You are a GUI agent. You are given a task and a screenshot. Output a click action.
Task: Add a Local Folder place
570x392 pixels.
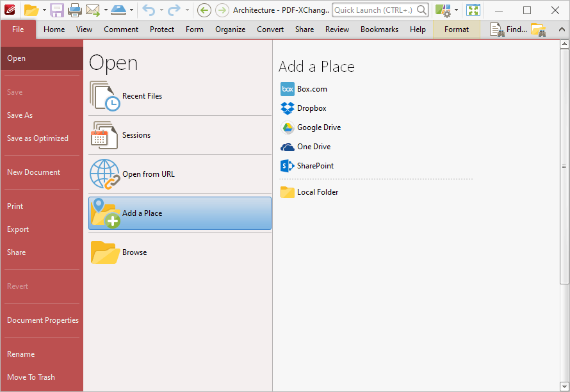tap(309, 192)
